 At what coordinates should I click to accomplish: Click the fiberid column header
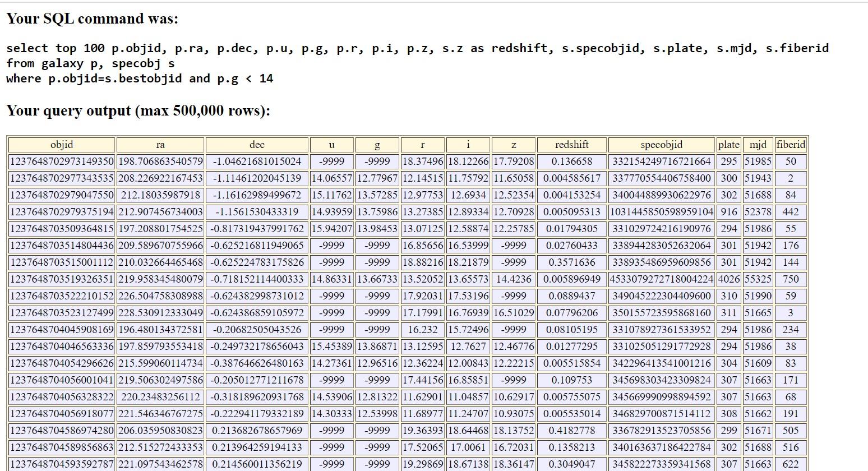(790, 145)
